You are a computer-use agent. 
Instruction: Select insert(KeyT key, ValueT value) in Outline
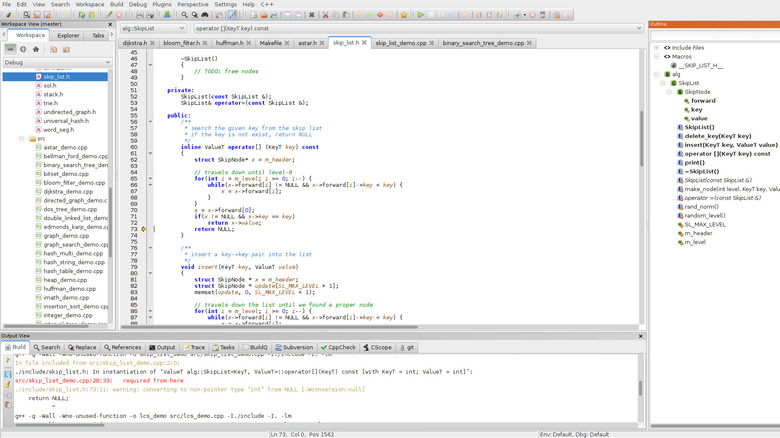click(729, 145)
